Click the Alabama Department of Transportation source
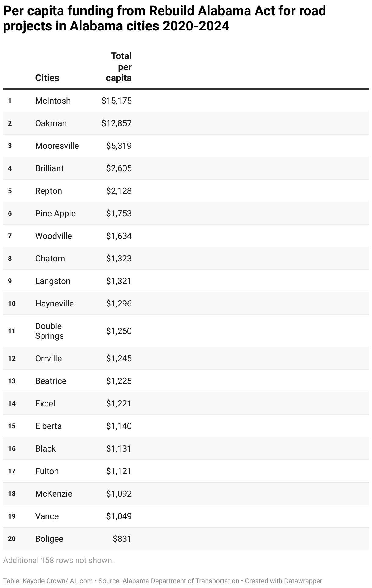 tap(181, 581)
